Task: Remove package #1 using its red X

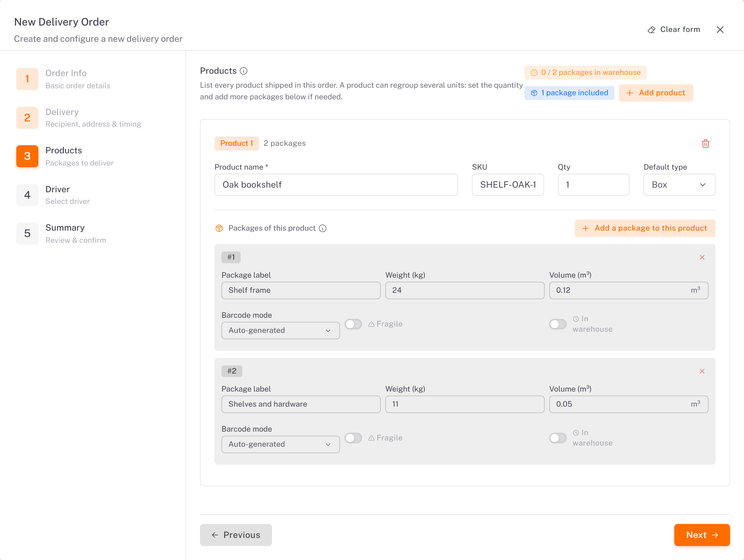Action: point(702,257)
